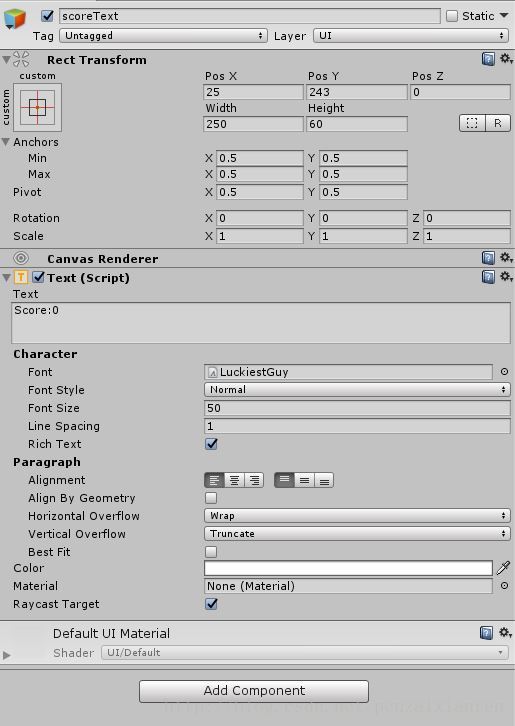Click the Text script T icon
This screenshot has height=726, width=515.
[21, 277]
